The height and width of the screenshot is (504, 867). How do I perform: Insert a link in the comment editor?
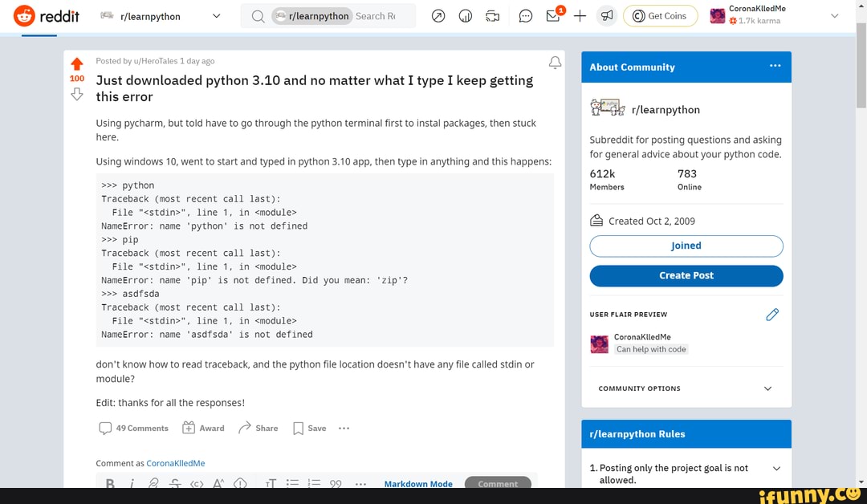pos(153,482)
